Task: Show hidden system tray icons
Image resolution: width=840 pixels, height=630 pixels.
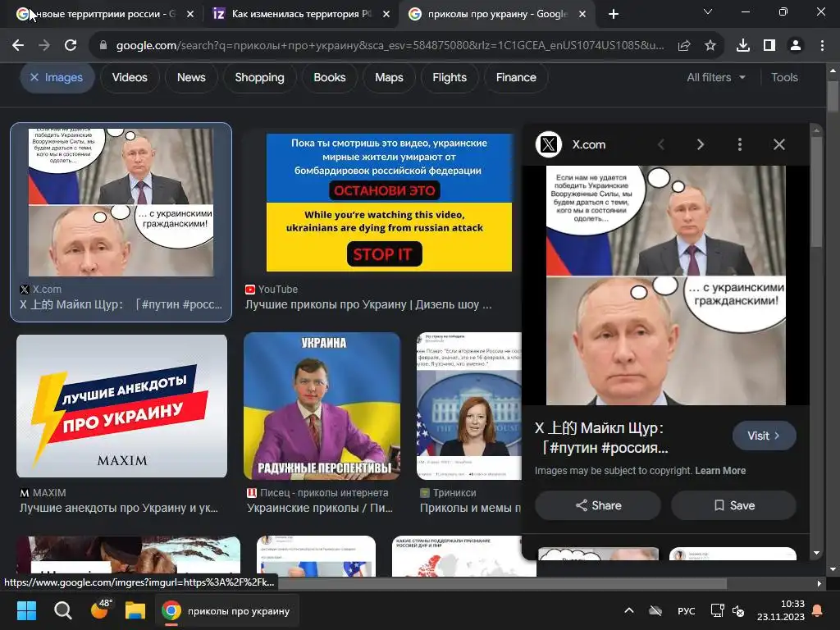Action: click(x=629, y=610)
